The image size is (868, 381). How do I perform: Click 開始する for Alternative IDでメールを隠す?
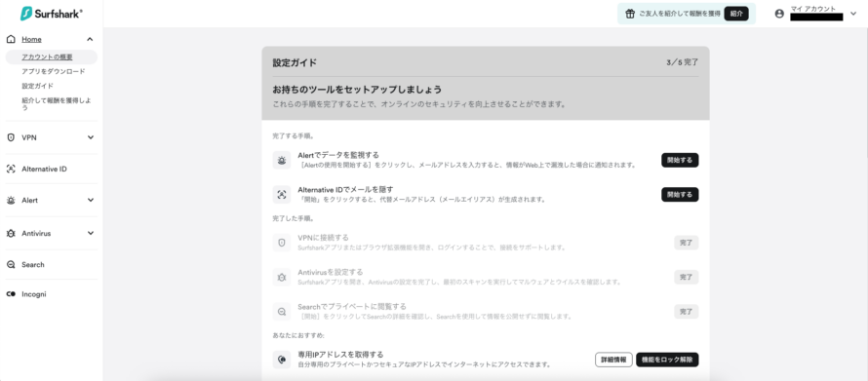680,195
